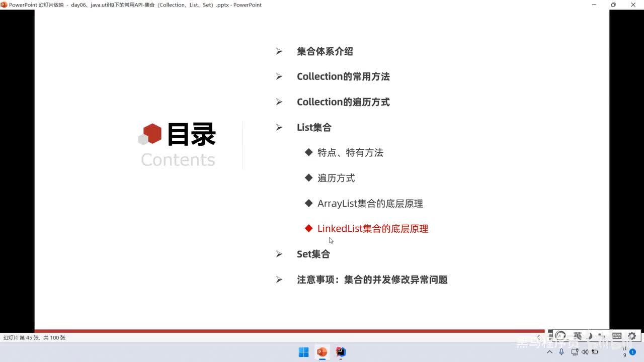Toggle IME half-moon width mode
Image resolution: width=644 pixels, height=362 pixels.
(x=591, y=335)
